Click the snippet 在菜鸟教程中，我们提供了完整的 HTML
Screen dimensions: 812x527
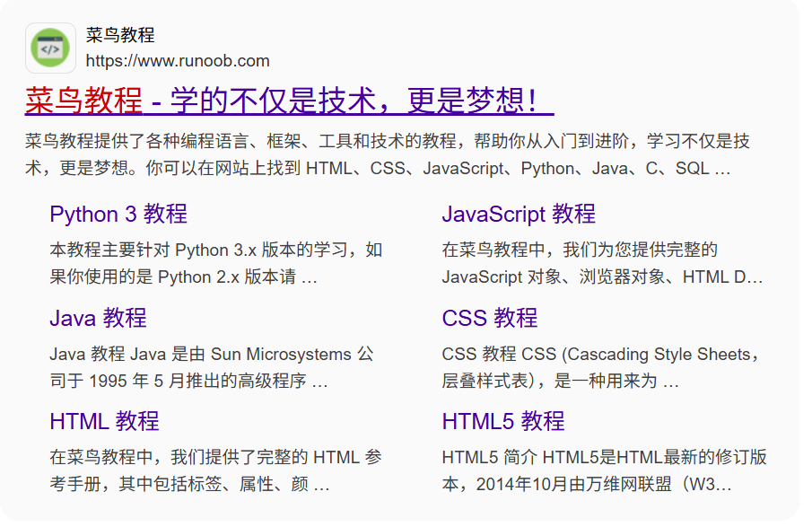(216, 470)
